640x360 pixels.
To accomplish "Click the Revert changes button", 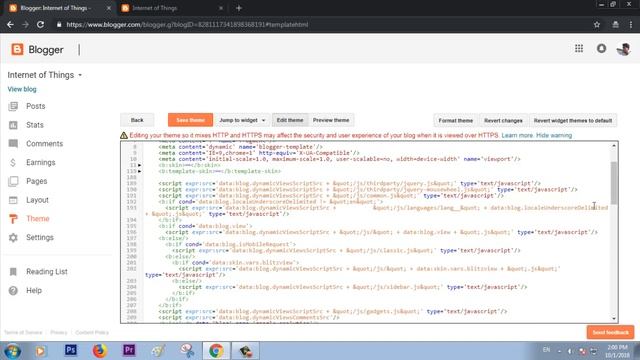I will point(503,121).
